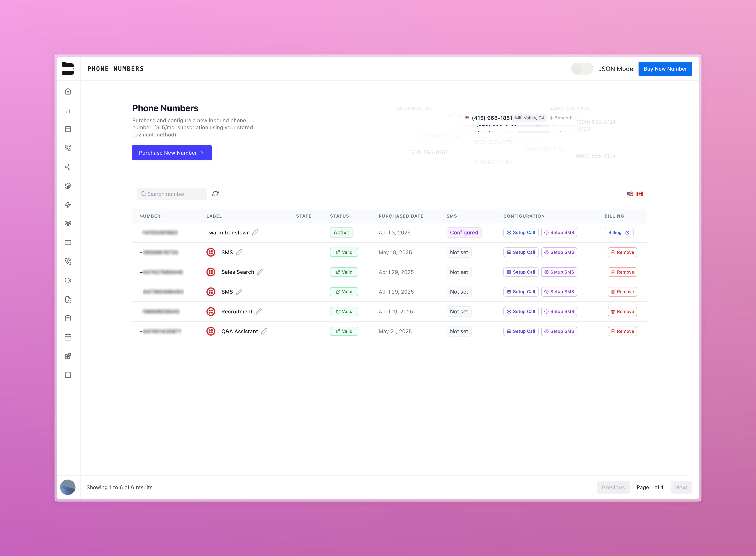Click the Previous page button

tap(613, 487)
